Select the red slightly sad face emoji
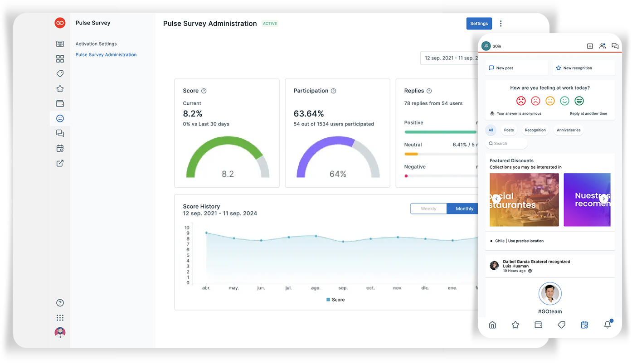The width and height of the screenshot is (632, 364). coord(535,101)
